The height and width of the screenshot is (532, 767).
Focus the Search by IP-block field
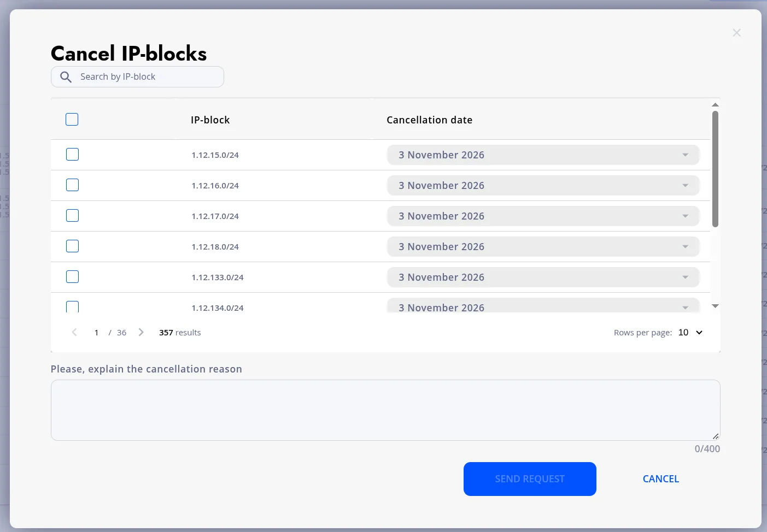[137, 77]
